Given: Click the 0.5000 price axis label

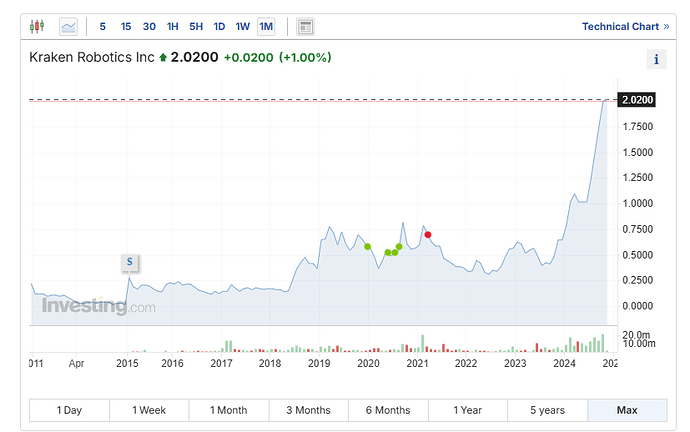Looking at the screenshot, I should click(638, 255).
